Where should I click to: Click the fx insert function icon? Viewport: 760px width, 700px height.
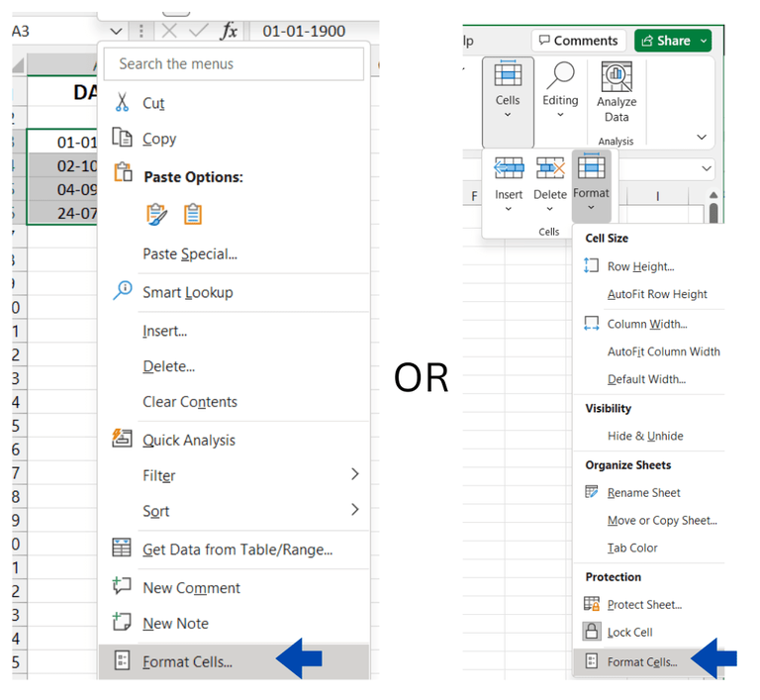coord(229,31)
